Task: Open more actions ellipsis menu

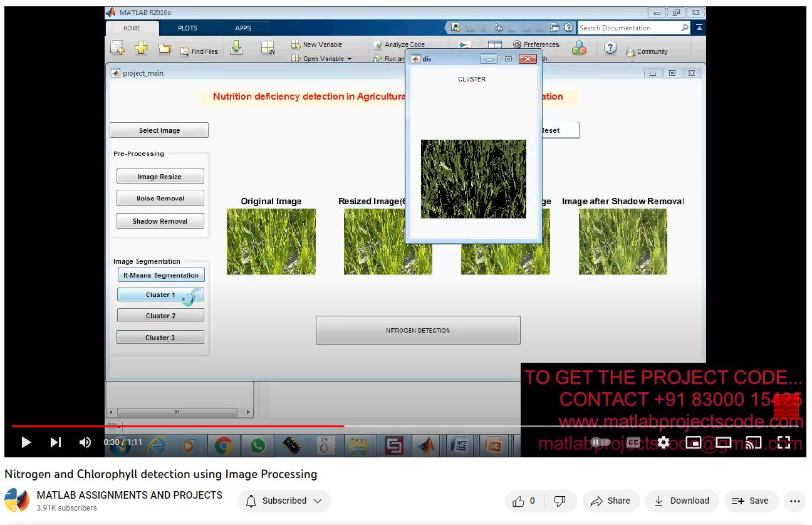Action: pos(795,501)
